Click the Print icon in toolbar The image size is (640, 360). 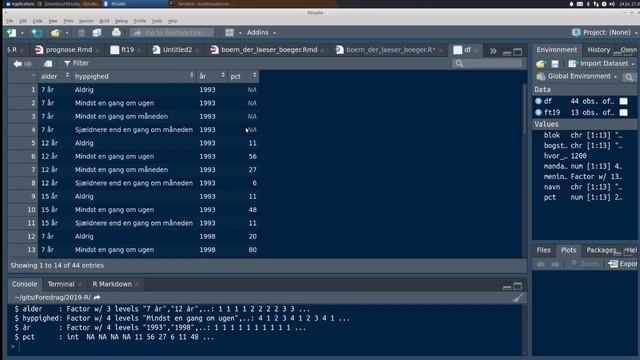click(x=116, y=32)
